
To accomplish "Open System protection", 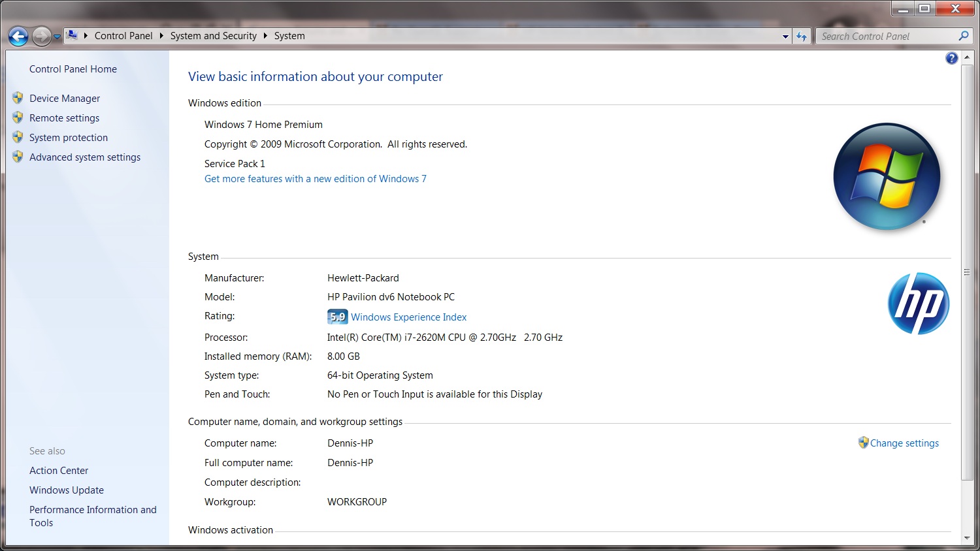I will (x=69, y=138).
